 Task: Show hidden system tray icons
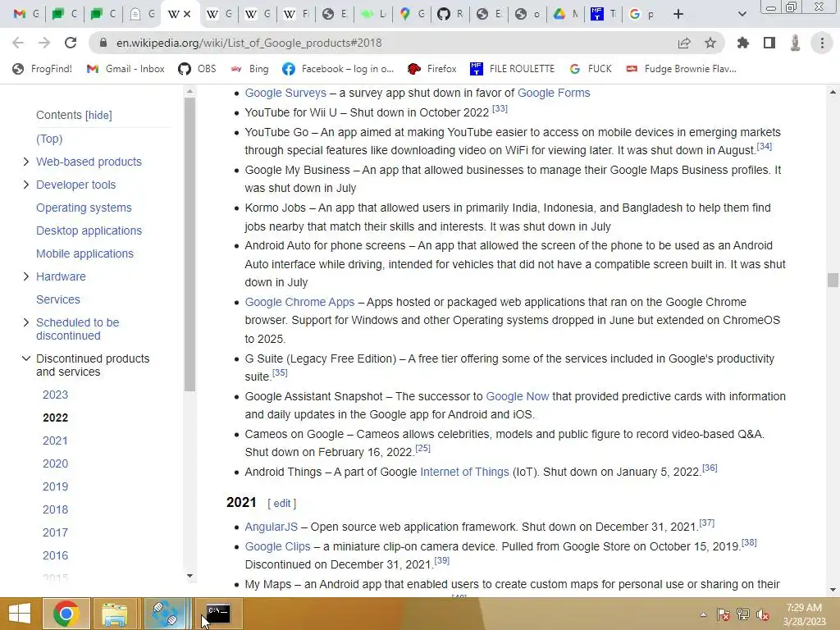(x=703, y=615)
